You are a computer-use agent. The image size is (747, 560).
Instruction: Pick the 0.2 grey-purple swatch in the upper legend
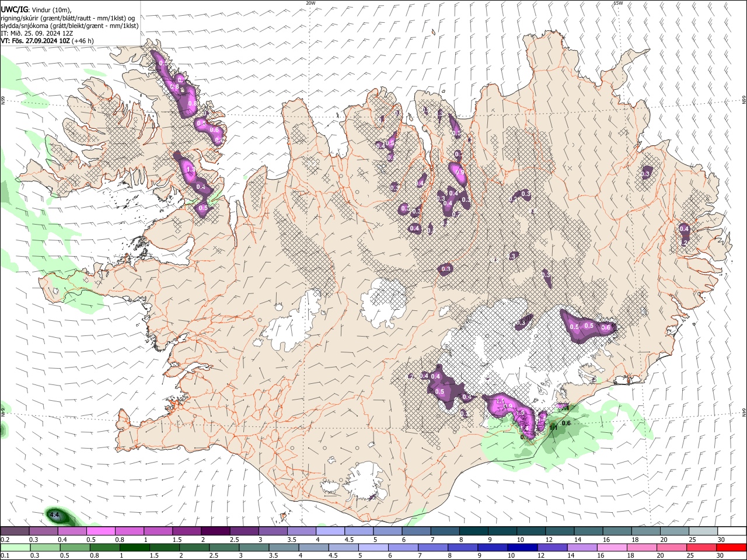click(15, 531)
